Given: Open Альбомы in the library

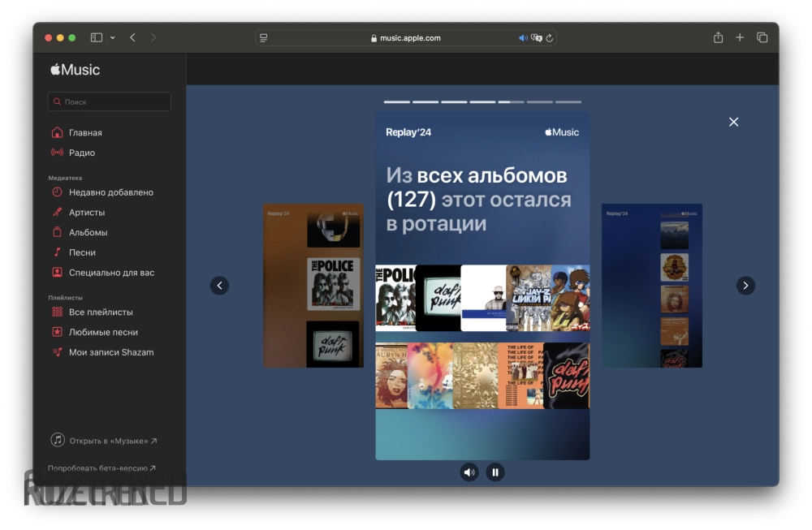Looking at the screenshot, I should [x=88, y=233].
